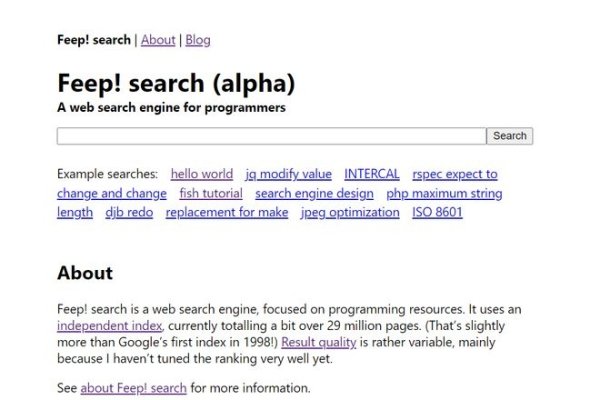Follow the 'independent index' link
The image size is (600, 400).
tap(110, 326)
